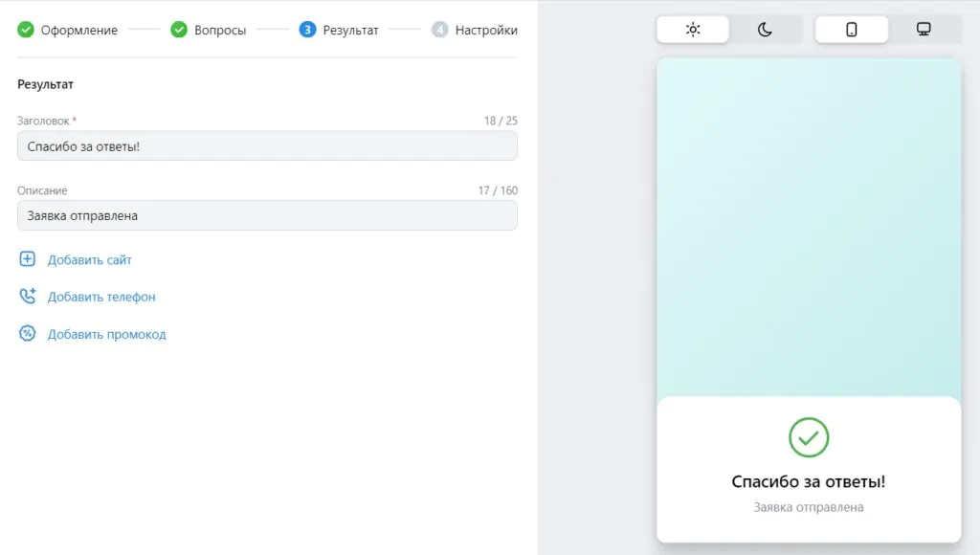Click green checkmark icon beside Оформление
Viewport: 980px width, 555px height.
point(26,30)
